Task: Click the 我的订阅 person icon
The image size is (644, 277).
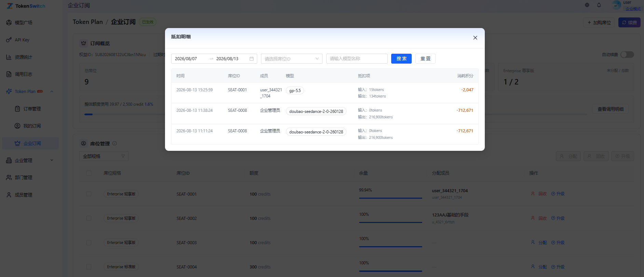Action: 17,126
